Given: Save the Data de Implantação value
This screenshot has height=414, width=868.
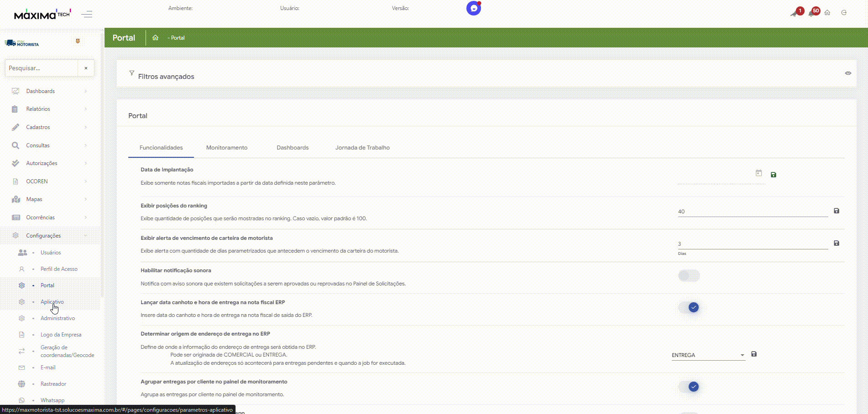Looking at the screenshot, I should [774, 175].
